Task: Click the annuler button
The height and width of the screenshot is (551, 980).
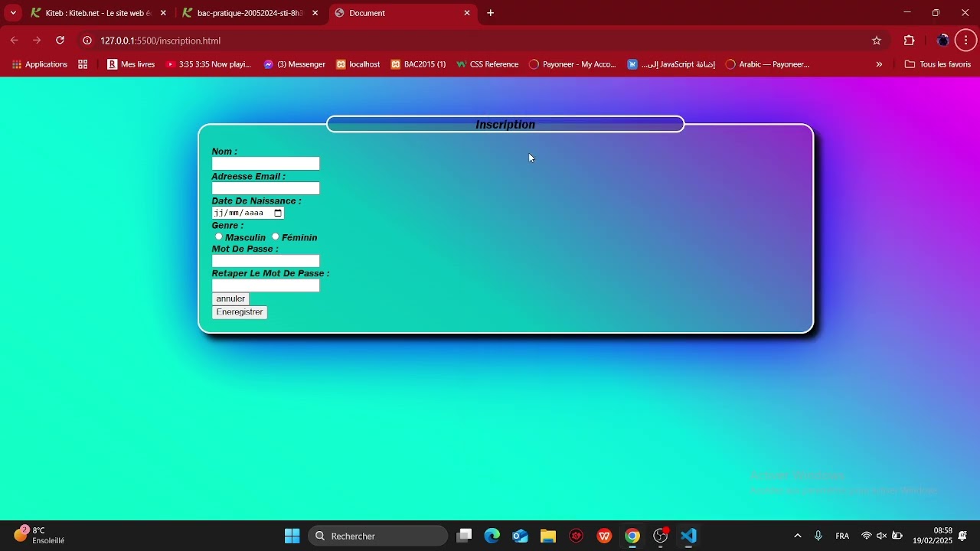Action: click(230, 298)
